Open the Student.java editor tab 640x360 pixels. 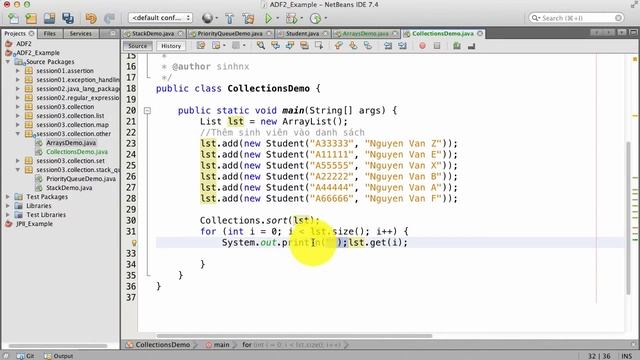(302, 33)
